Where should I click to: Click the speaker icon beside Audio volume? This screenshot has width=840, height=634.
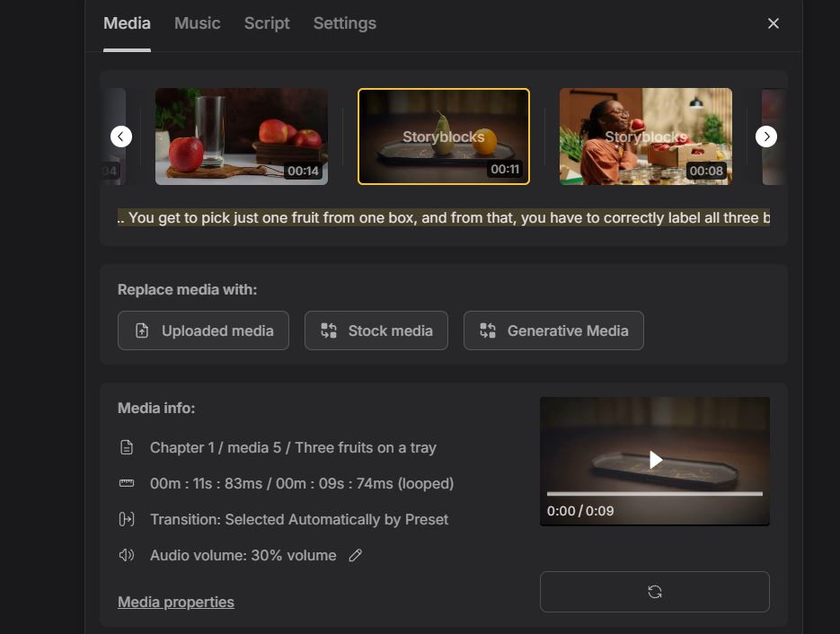pos(127,556)
